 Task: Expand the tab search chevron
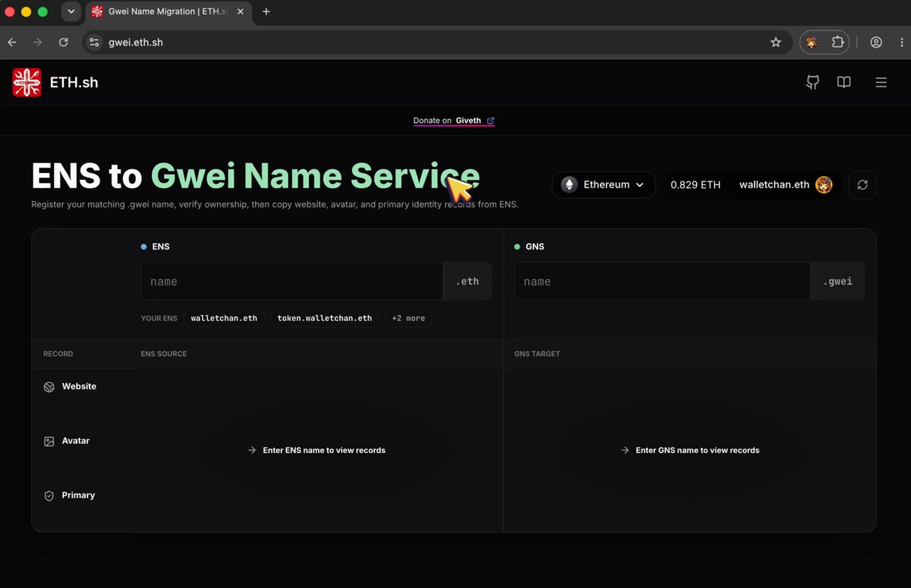[71, 11]
